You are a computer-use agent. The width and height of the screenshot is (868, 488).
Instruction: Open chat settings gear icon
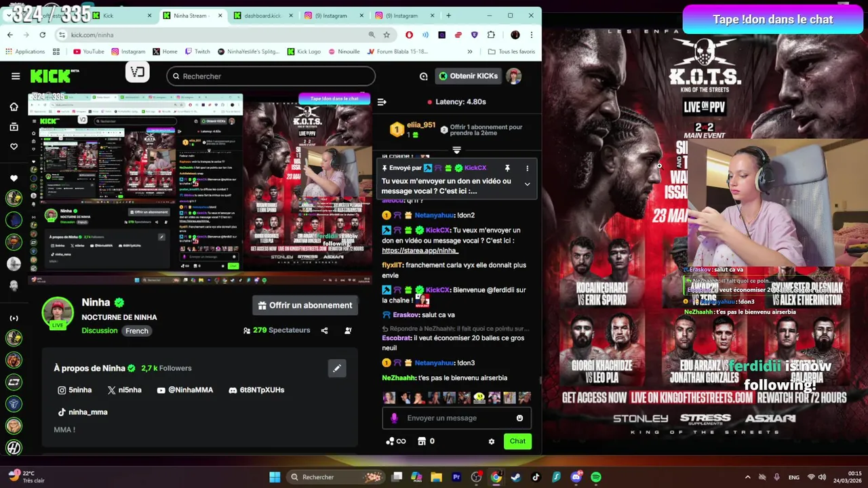click(x=492, y=441)
